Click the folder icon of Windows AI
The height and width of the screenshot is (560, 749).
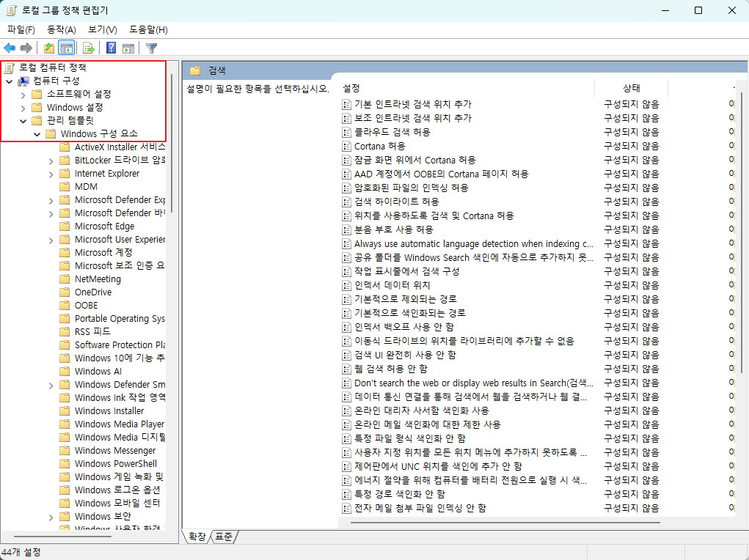pos(65,372)
